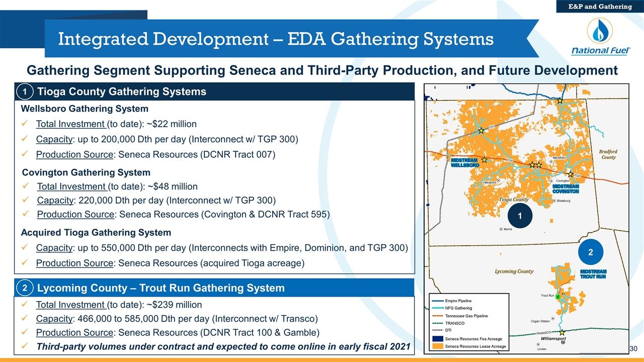Click the slide page number 30
Viewport: 644px width, 362px height.
click(634, 349)
